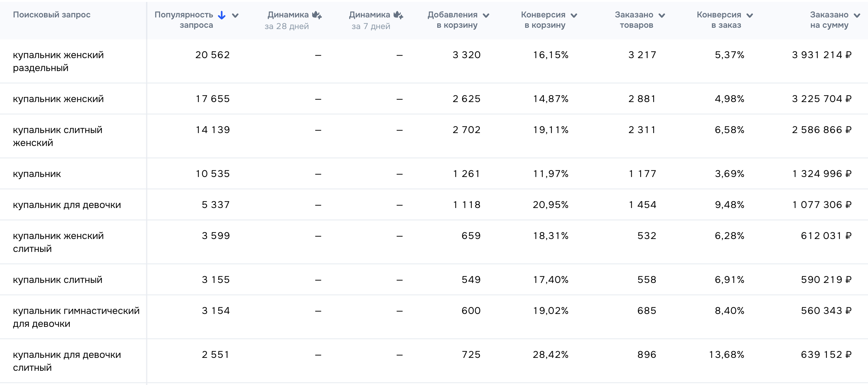Expand the Популярность запроса column chevron
The width and height of the screenshot is (868, 385).
(x=235, y=16)
